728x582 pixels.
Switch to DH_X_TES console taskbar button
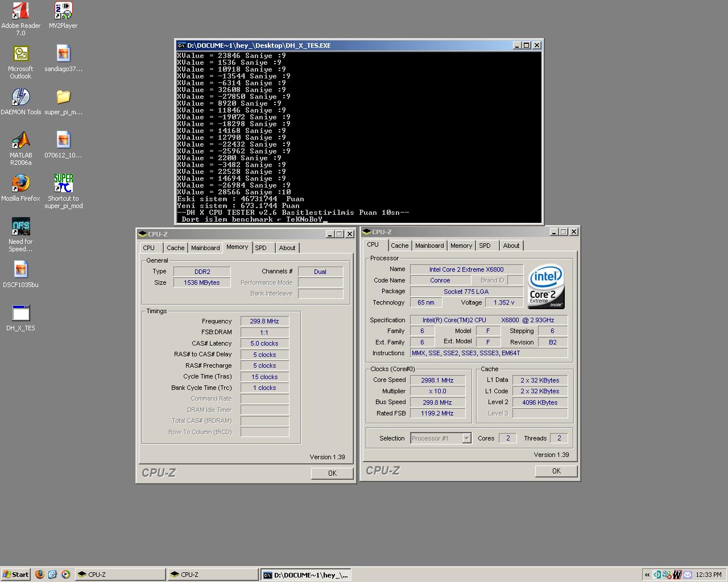(305, 575)
